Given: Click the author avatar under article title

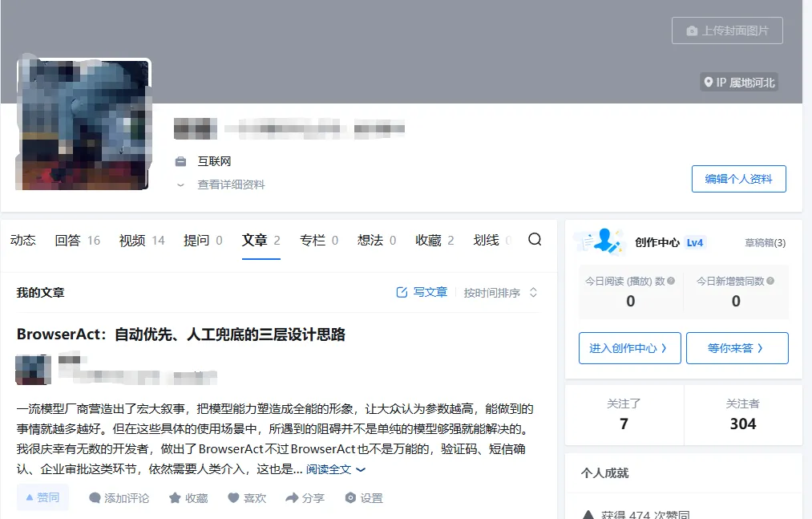Looking at the screenshot, I should point(34,370).
